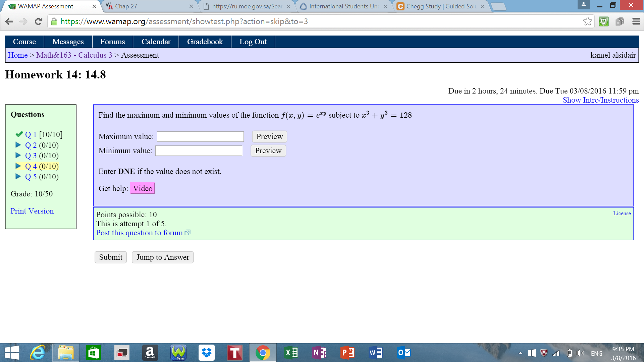644x362 pixels.
Task: Open Chrome's hamburger menu
Action: [x=636, y=21]
